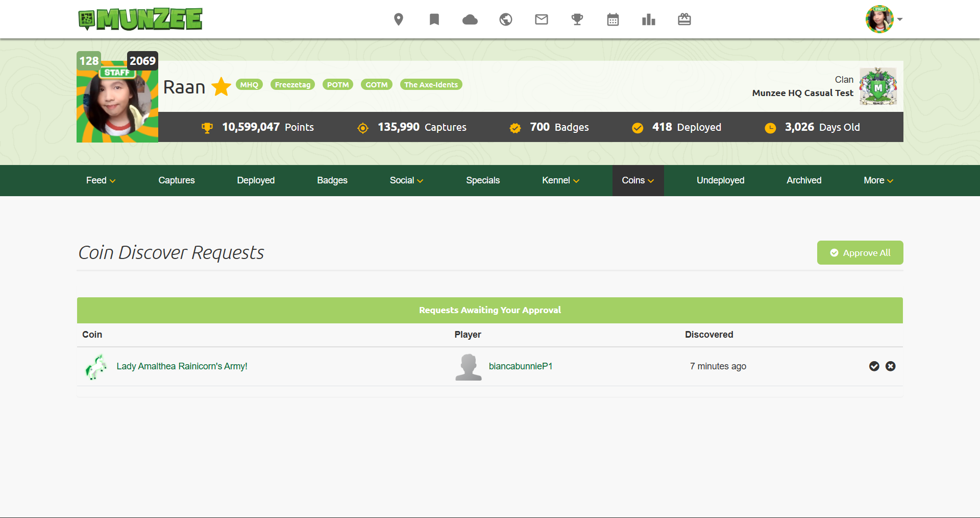This screenshot has width=980, height=518.
Task: Expand the Coins dropdown menu
Action: pyautogui.click(x=638, y=180)
